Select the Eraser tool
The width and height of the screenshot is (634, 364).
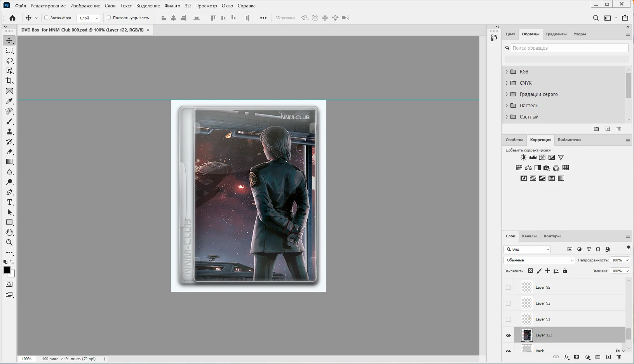[x=9, y=152]
